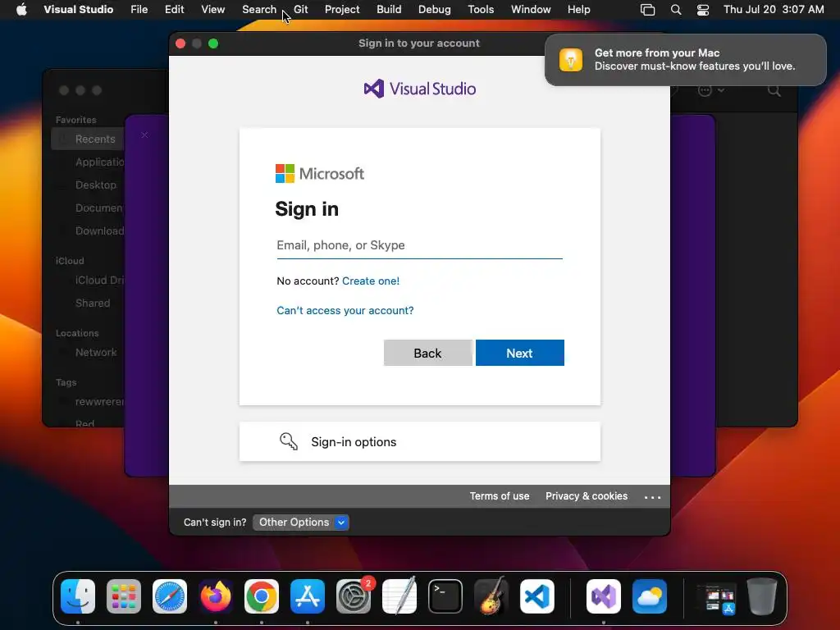This screenshot has height=630, width=840.
Task: Open the Window menu
Action: (531, 10)
